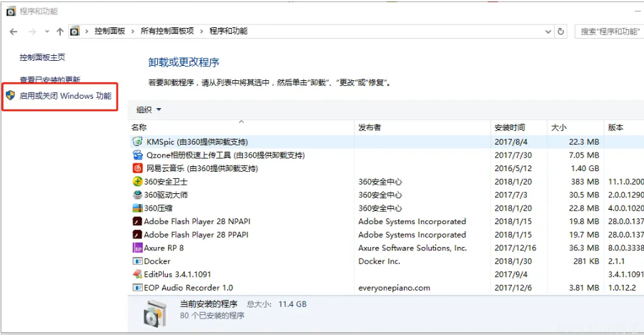644x335 pixels.
Task: Open the 组织 dropdown menu
Action: coord(149,110)
